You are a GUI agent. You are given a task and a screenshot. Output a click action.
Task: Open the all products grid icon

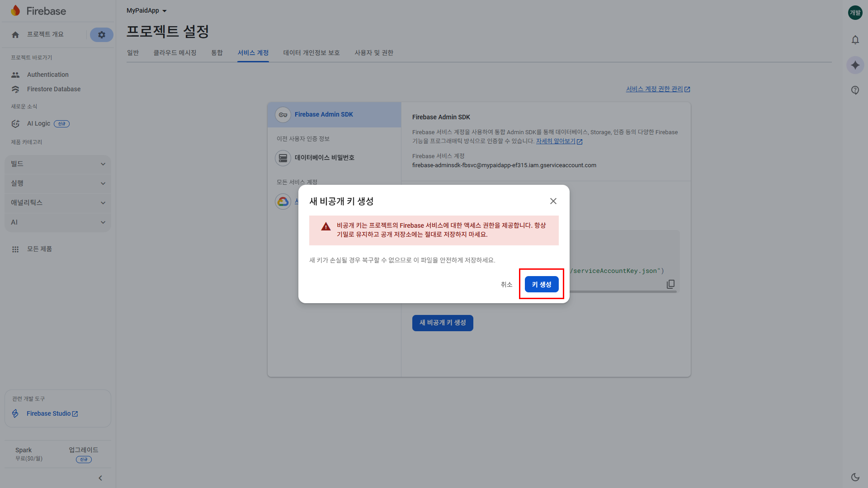point(15,249)
